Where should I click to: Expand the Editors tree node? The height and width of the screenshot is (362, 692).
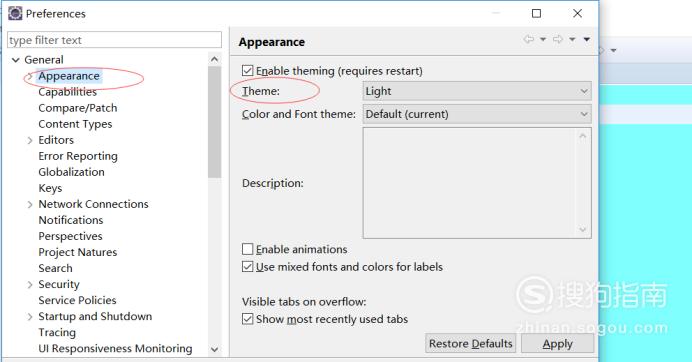tap(30, 140)
